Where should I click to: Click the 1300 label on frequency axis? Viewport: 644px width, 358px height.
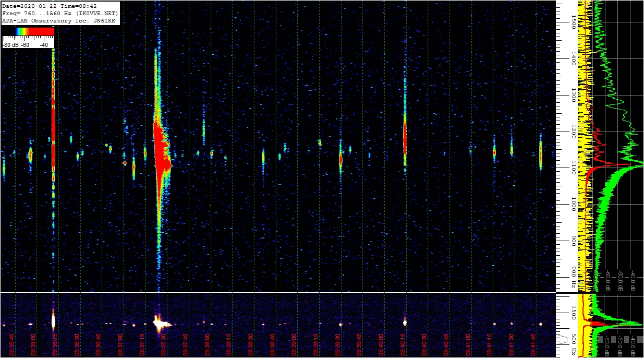tap(573, 95)
